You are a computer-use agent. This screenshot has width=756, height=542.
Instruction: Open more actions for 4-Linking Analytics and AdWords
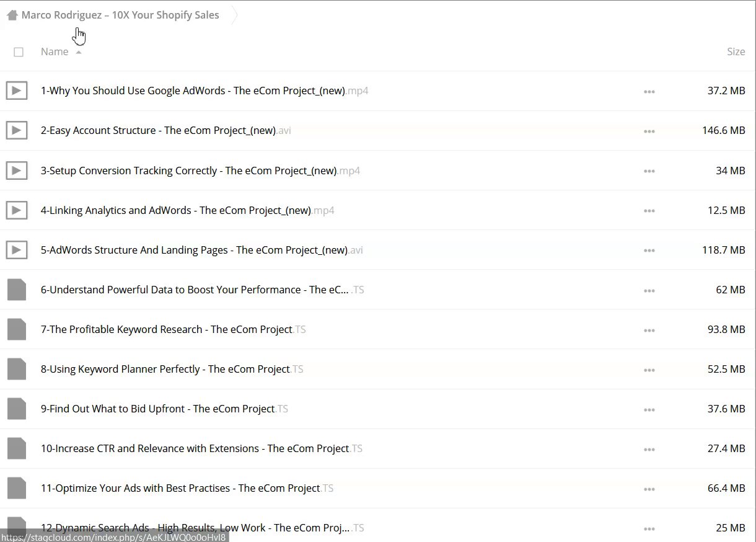click(649, 211)
